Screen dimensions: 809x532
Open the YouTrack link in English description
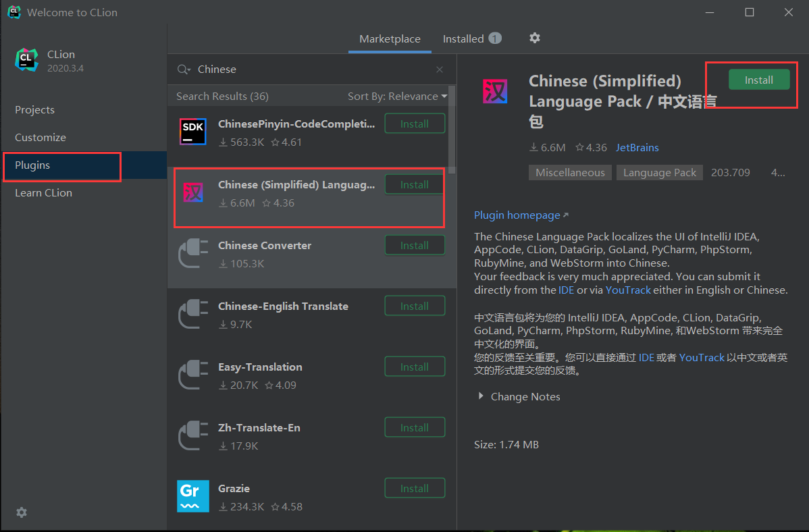(628, 290)
